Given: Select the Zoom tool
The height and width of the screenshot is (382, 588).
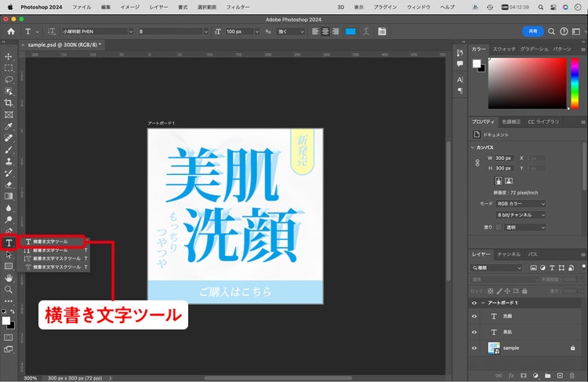Looking at the screenshot, I should 9,289.
